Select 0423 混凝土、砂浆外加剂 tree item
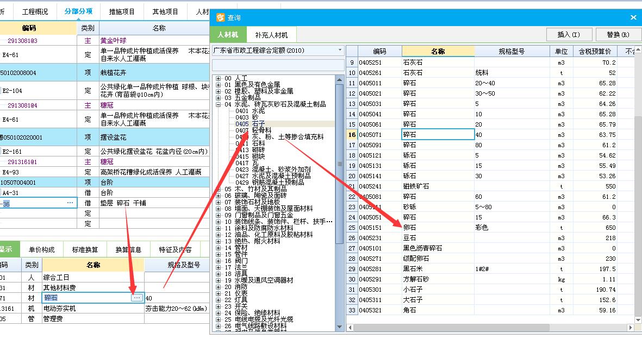The image size is (642, 364). click(273, 170)
